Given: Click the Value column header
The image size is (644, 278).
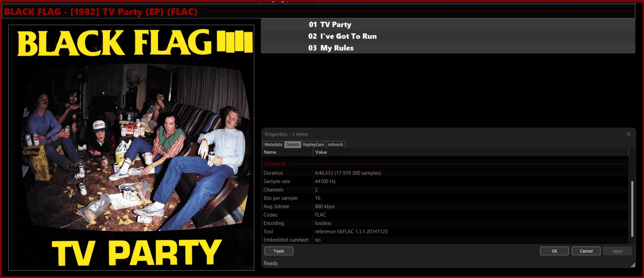Looking at the screenshot, I should coord(471,152).
